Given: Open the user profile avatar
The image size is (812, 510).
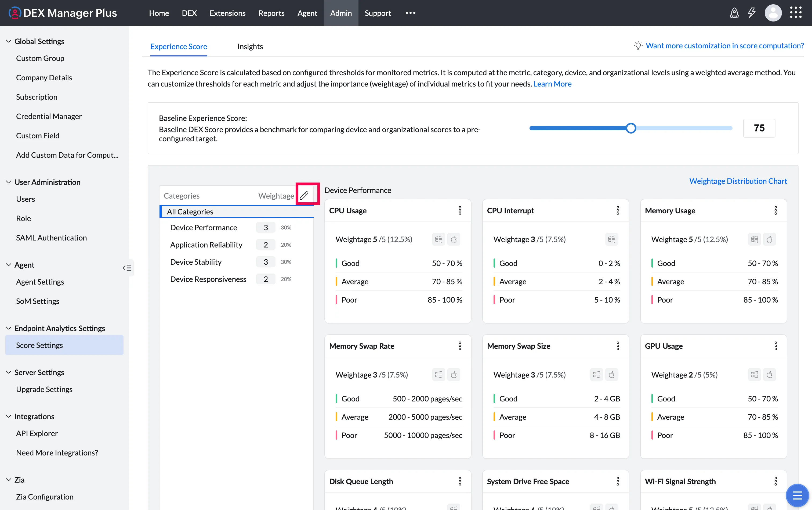Looking at the screenshot, I should point(773,13).
